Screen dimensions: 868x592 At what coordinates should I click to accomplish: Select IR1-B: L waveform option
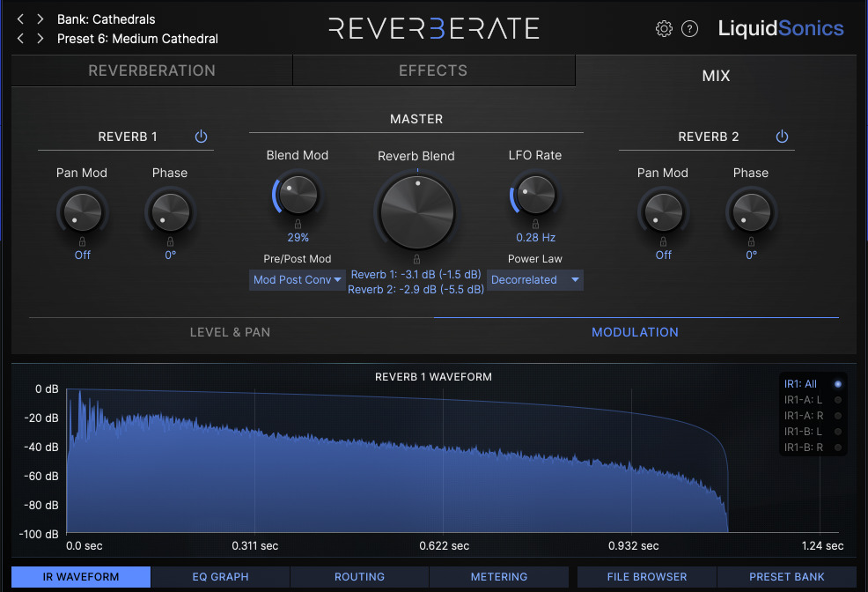coord(813,431)
